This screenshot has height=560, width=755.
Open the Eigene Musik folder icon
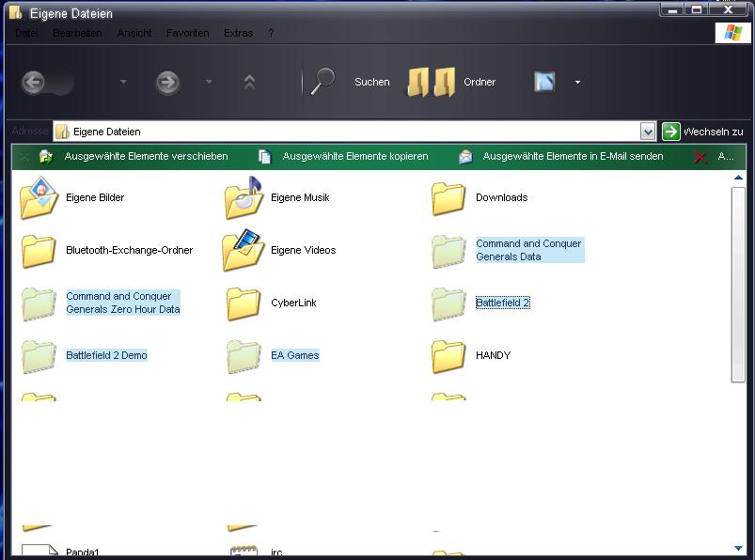pos(244,197)
